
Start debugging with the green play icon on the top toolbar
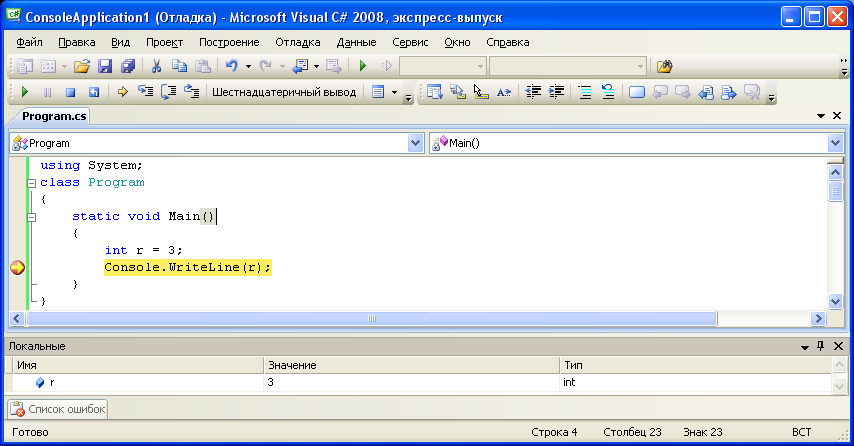click(363, 66)
